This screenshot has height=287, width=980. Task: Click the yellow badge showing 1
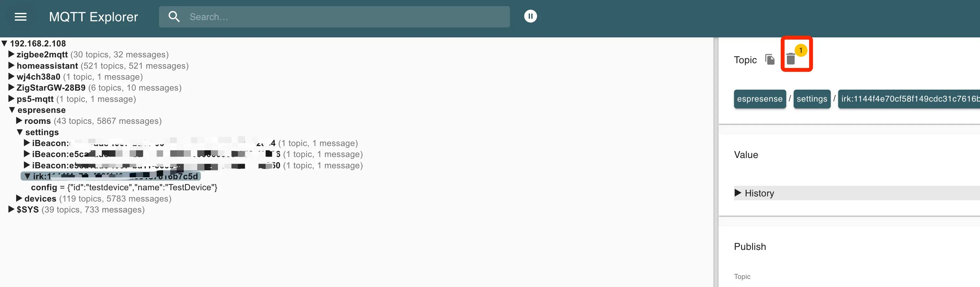[800, 50]
